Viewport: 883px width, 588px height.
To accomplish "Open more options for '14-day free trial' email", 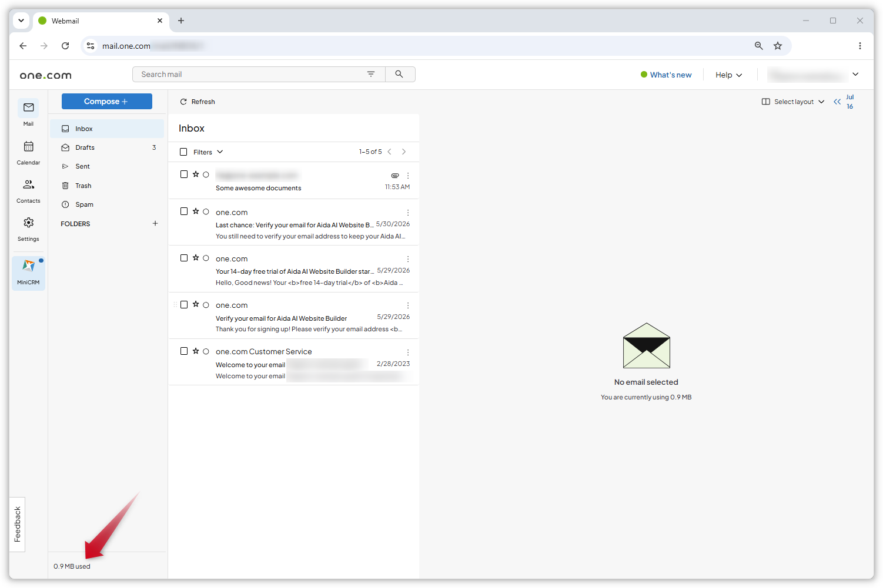I will (x=408, y=259).
